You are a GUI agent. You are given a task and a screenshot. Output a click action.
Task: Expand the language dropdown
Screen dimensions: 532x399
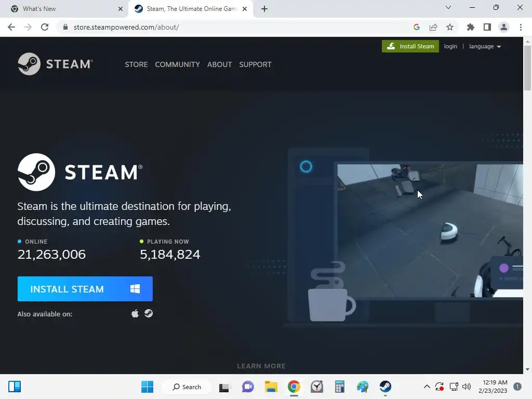pos(485,46)
